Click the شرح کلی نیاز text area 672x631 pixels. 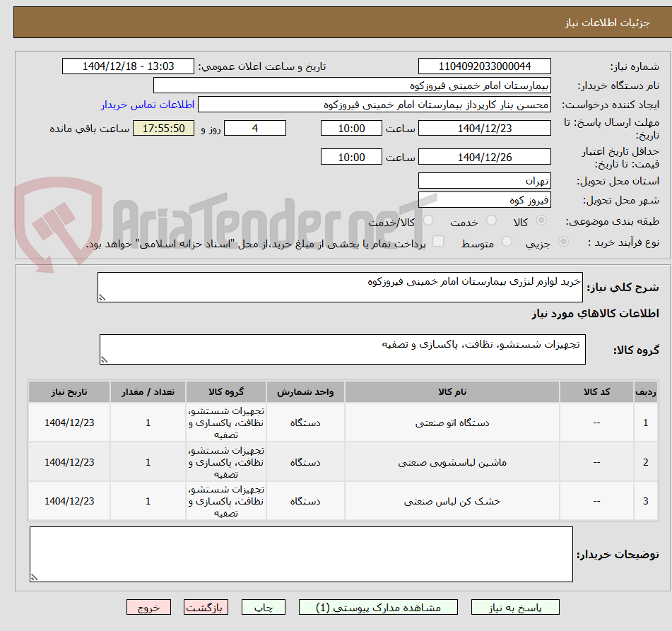[340, 287]
